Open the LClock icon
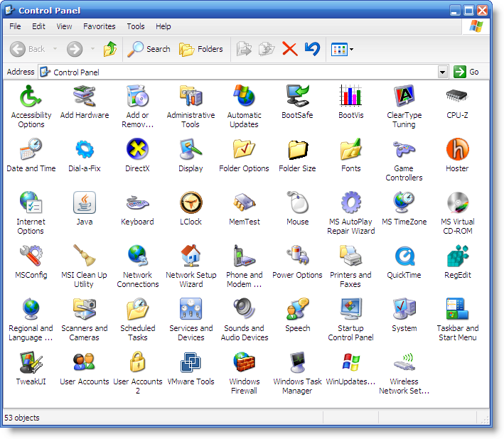 pyautogui.click(x=191, y=202)
